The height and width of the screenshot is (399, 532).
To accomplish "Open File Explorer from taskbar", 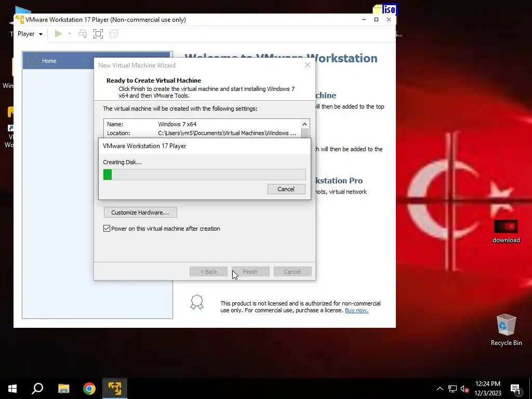I will pos(63,389).
